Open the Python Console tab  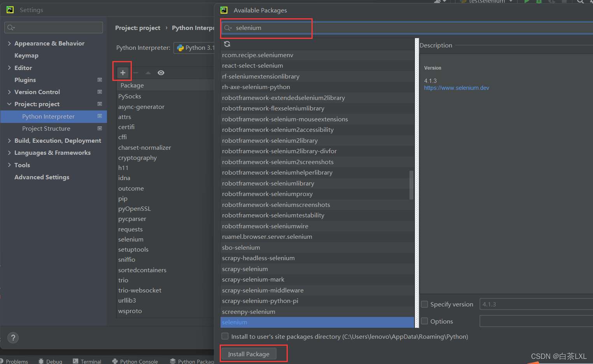coord(135,361)
